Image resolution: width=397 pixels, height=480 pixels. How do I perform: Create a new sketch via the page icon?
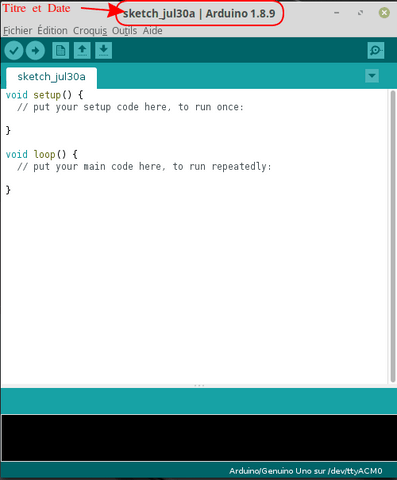(60, 51)
